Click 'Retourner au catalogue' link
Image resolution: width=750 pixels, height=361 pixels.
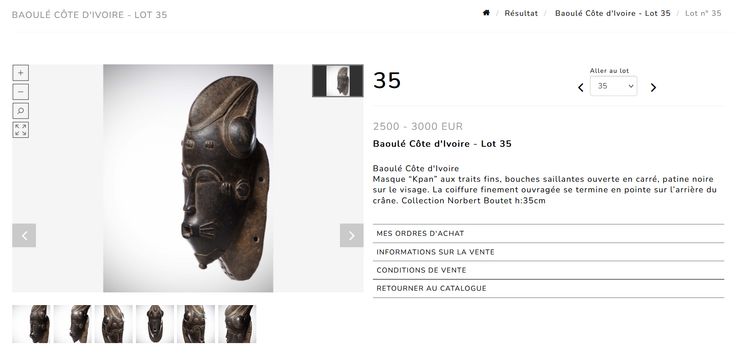point(548,288)
